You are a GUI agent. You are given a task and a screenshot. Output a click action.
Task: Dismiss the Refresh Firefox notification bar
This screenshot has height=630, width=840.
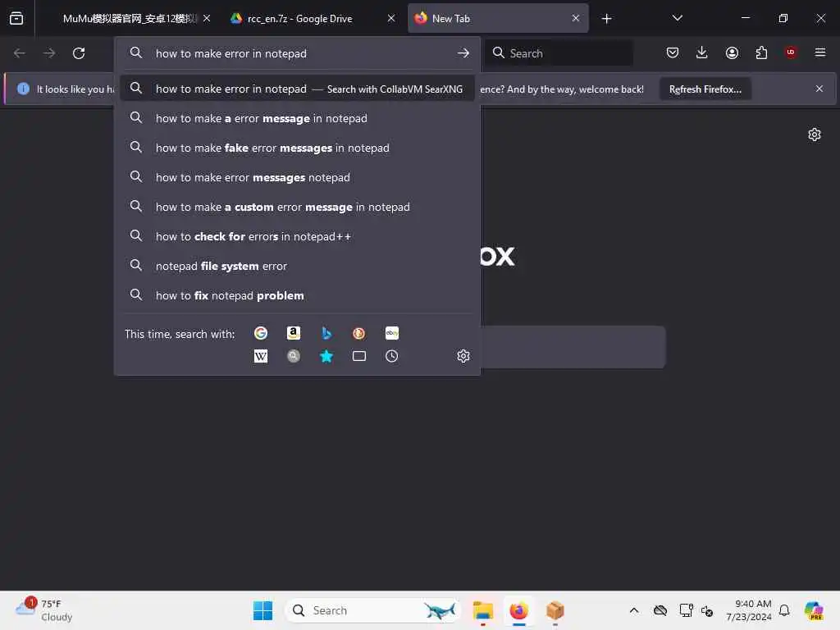(x=819, y=89)
